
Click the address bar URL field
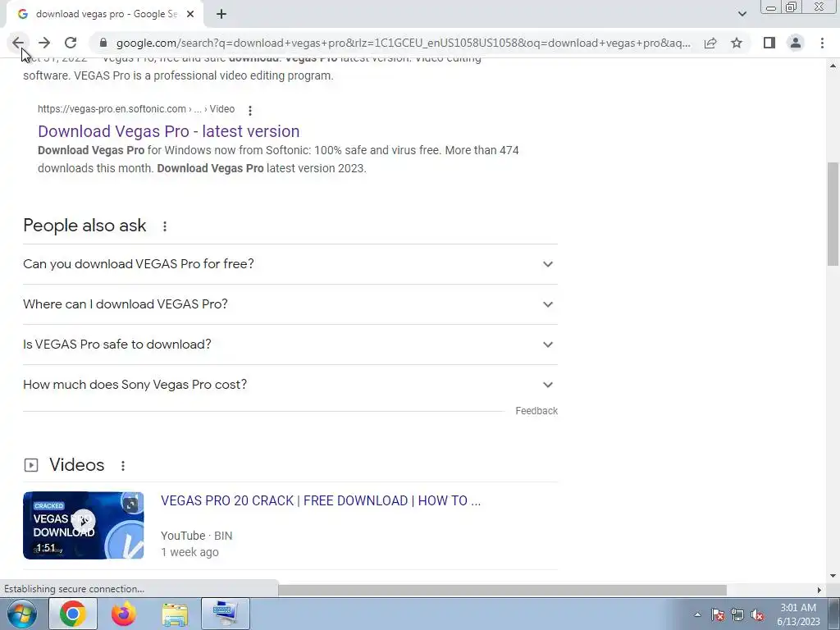click(403, 43)
